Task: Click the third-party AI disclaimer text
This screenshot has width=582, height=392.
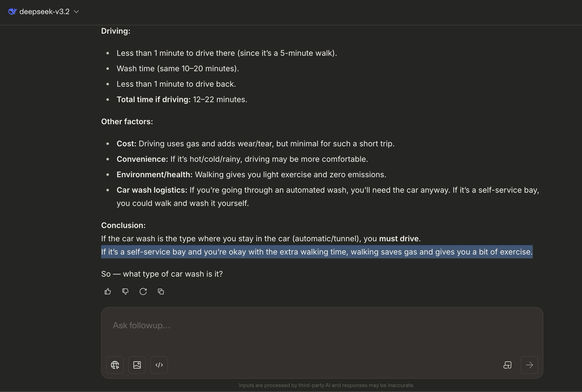Action: tap(326, 385)
